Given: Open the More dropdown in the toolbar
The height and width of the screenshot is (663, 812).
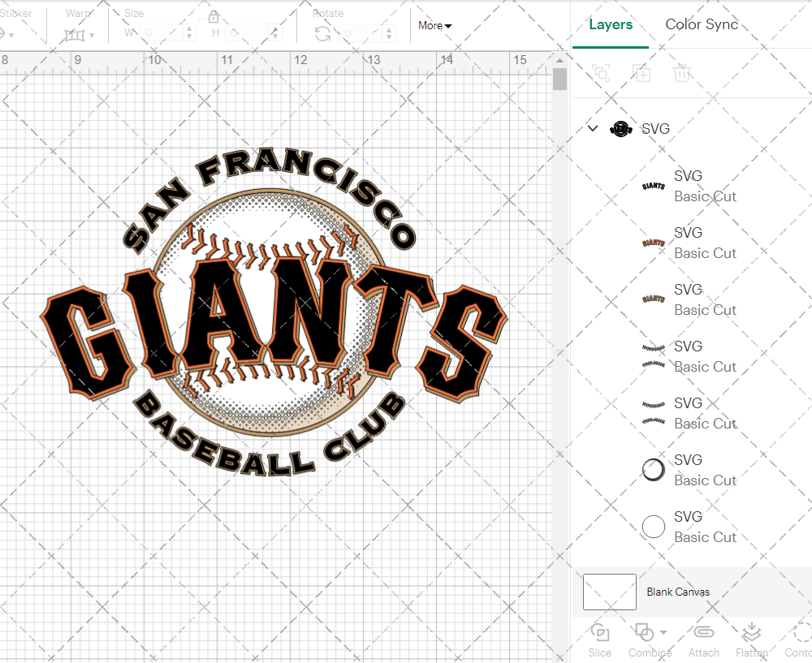Looking at the screenshot, I should pyautogui.click(x=434, y=25).
